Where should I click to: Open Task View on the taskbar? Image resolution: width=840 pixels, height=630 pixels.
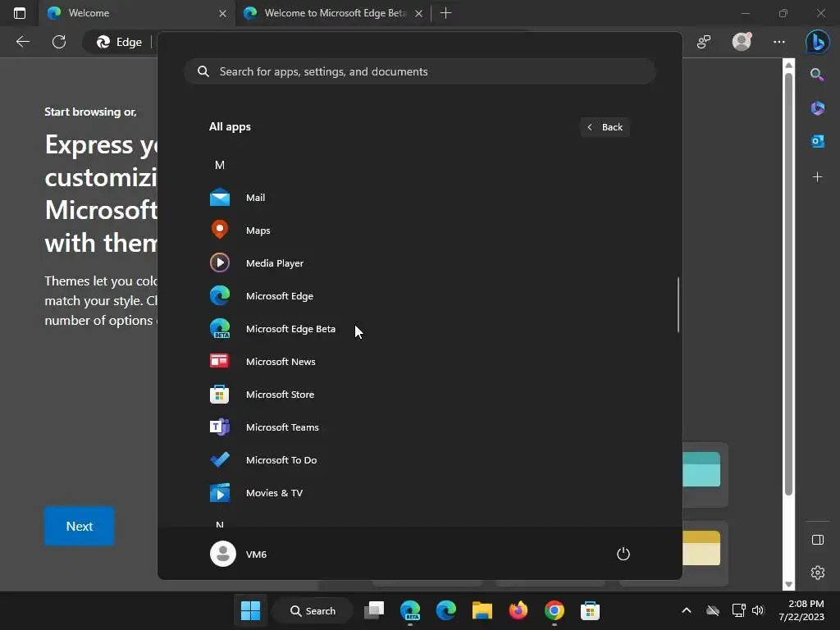(x=374, y=610)
